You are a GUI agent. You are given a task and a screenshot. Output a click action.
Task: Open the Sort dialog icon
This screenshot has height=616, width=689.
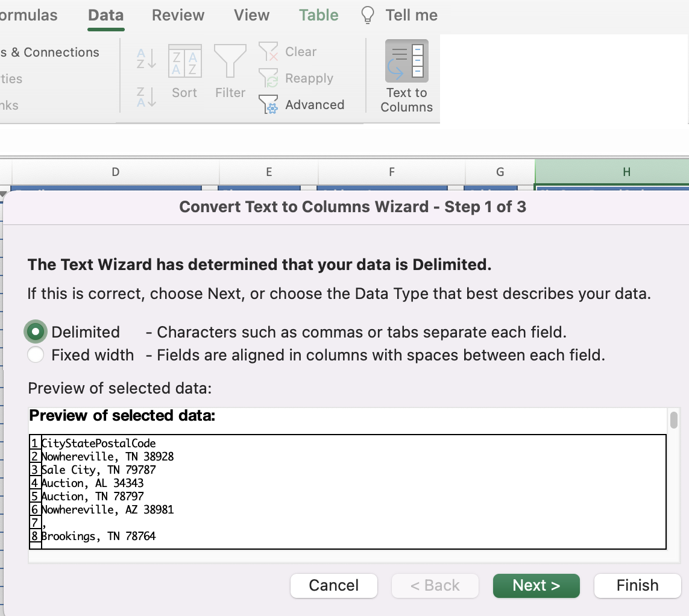point(184,61)
